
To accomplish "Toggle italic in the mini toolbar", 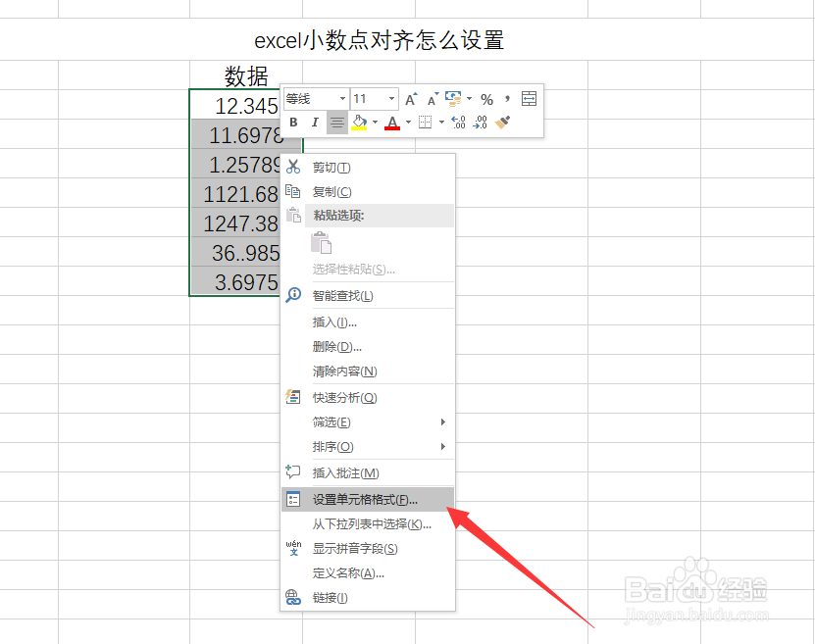I will click(315, 123).
